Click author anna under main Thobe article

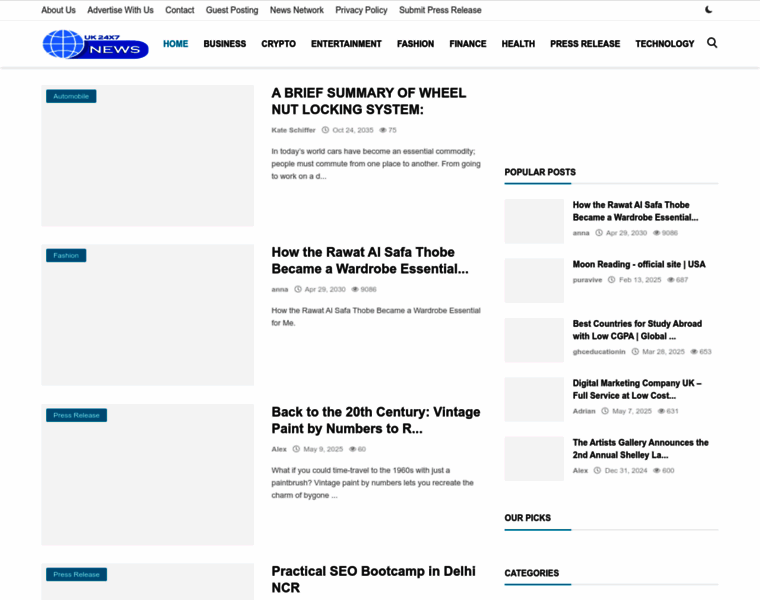coord(280,289)
